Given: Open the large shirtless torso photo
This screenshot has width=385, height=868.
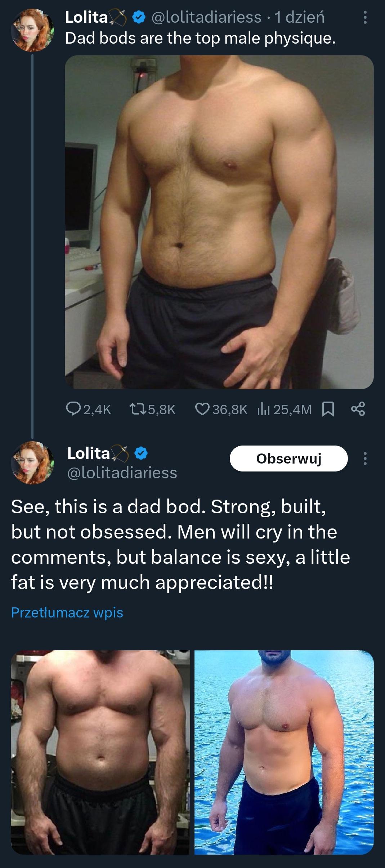Looking at the screenshot, I should (219, 222).
